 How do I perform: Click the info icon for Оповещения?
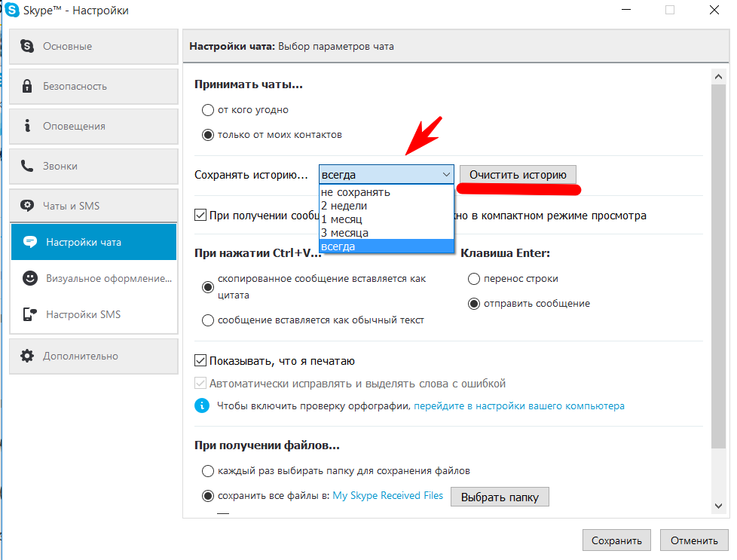point(28,126)
